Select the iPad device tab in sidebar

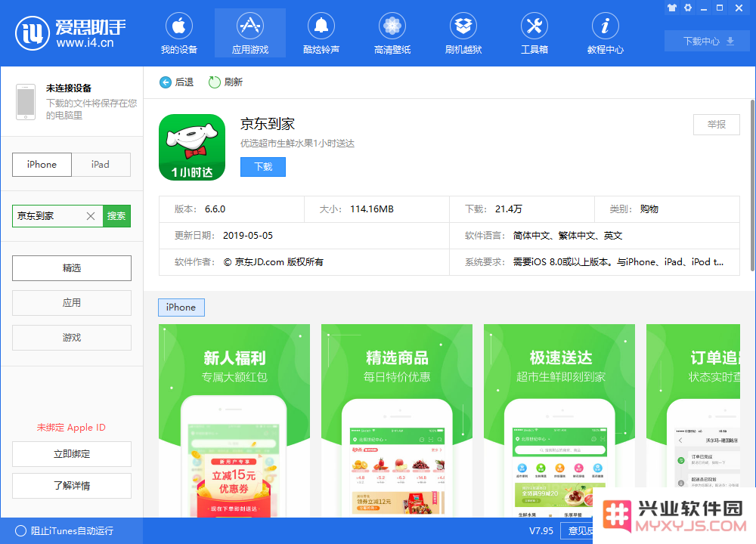pyautogui.click(x=101, y=164)
